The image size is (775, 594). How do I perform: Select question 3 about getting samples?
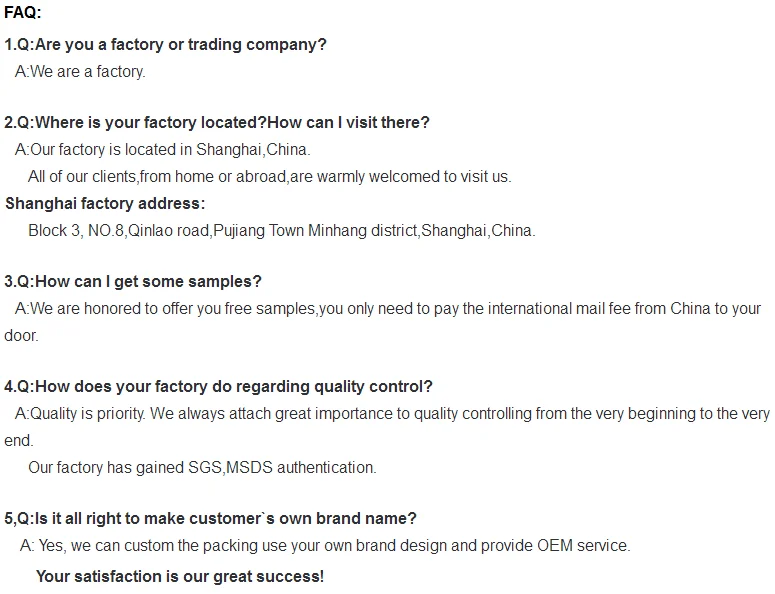(x=133, y=282)
